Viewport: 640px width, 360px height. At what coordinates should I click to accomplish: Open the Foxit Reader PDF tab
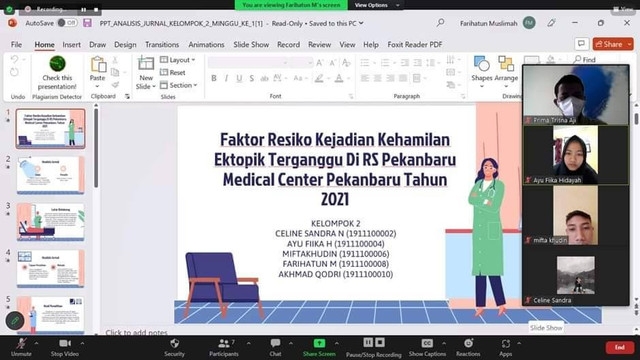[415, 44]
